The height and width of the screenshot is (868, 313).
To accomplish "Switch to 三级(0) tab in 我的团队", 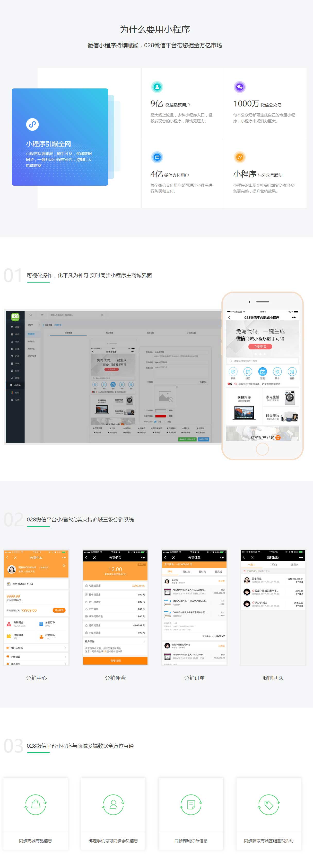I will 295,564.
